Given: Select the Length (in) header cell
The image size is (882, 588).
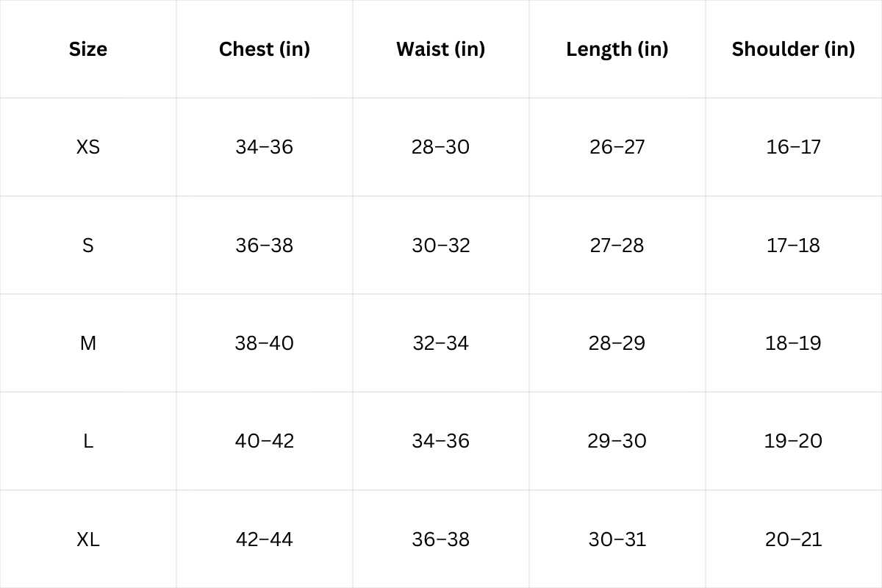Looking at the screenshot, I should click(x=617, y=49).
